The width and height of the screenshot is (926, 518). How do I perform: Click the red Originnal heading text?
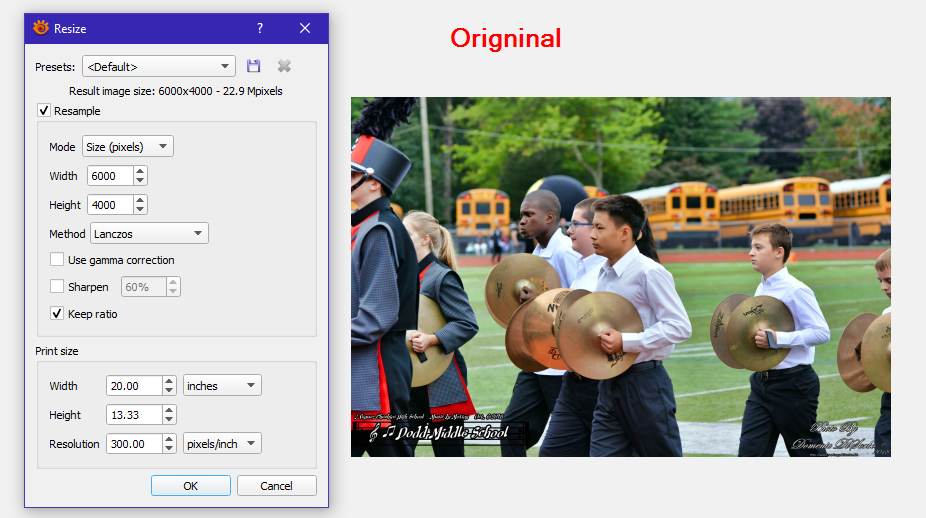click(506, 38)
